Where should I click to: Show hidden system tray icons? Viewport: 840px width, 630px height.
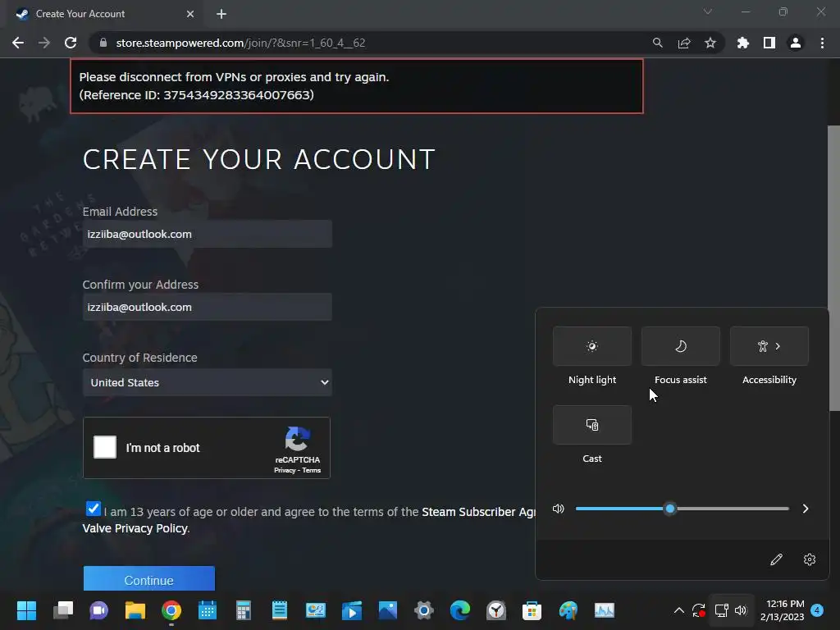click(x=678, y=610)
